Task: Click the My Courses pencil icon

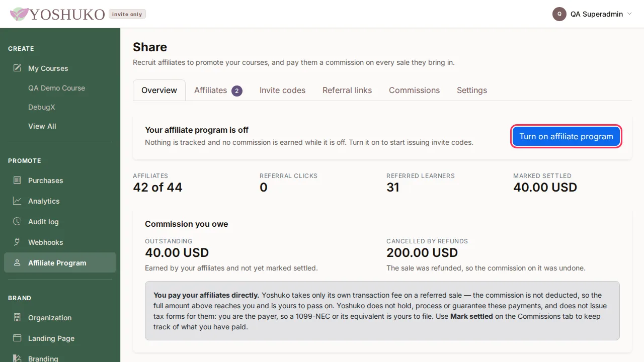Action: coord(17,68)
